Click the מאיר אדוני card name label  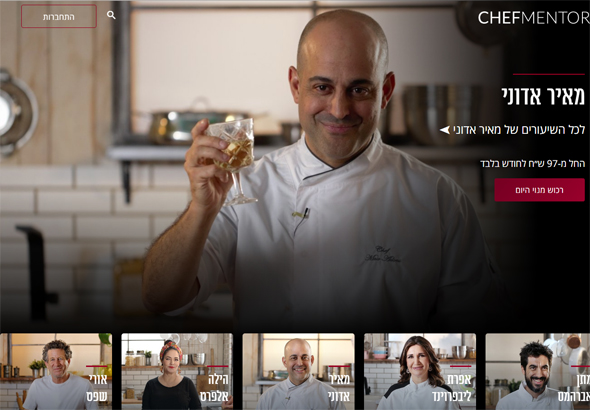339,387
